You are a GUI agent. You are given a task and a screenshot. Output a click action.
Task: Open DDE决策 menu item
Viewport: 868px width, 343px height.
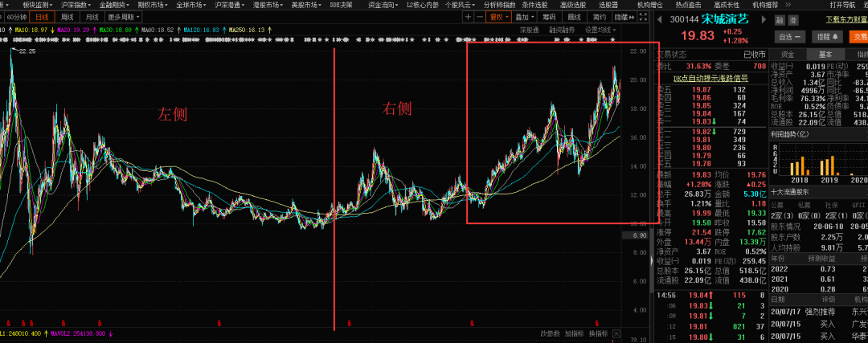[341, 5]
